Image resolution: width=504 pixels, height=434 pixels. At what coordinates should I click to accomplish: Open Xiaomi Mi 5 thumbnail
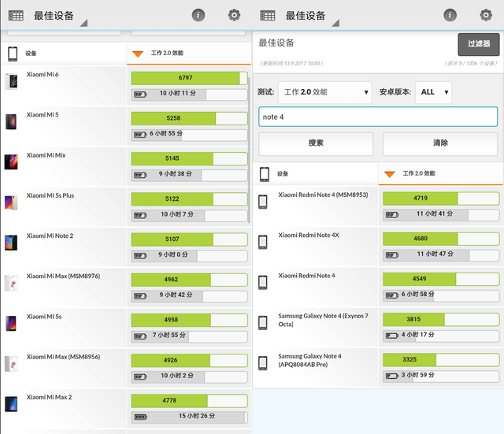(11, 121)
